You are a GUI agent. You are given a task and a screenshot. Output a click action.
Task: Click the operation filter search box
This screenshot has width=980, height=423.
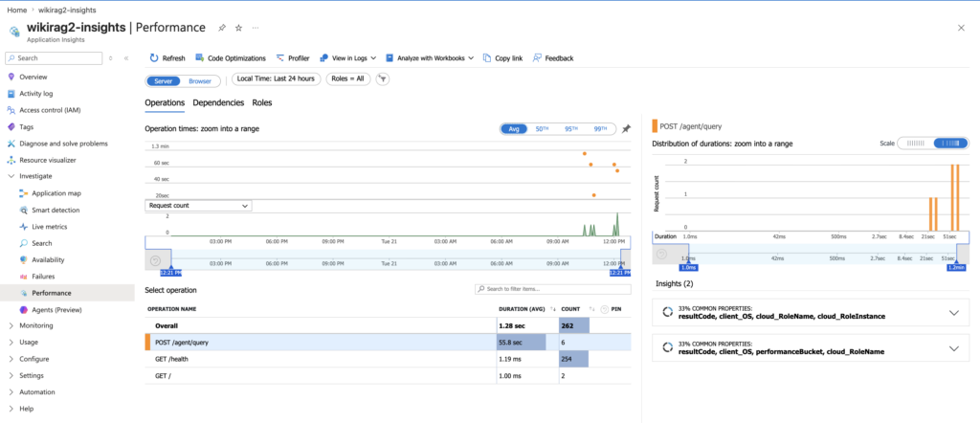coord(552,289)
